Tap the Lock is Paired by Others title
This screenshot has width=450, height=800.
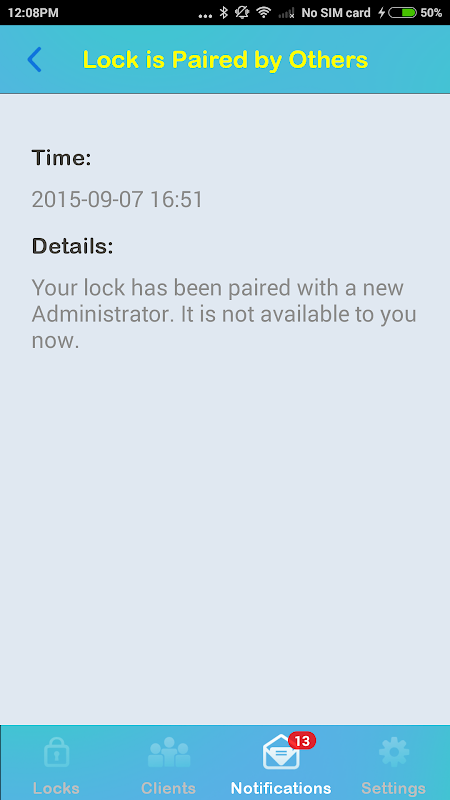[225, 60]
